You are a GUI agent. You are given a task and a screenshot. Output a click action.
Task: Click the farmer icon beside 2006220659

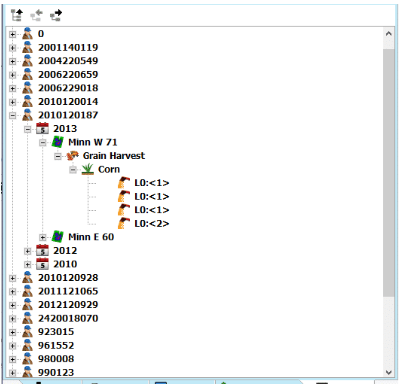[x=28, y=74]
